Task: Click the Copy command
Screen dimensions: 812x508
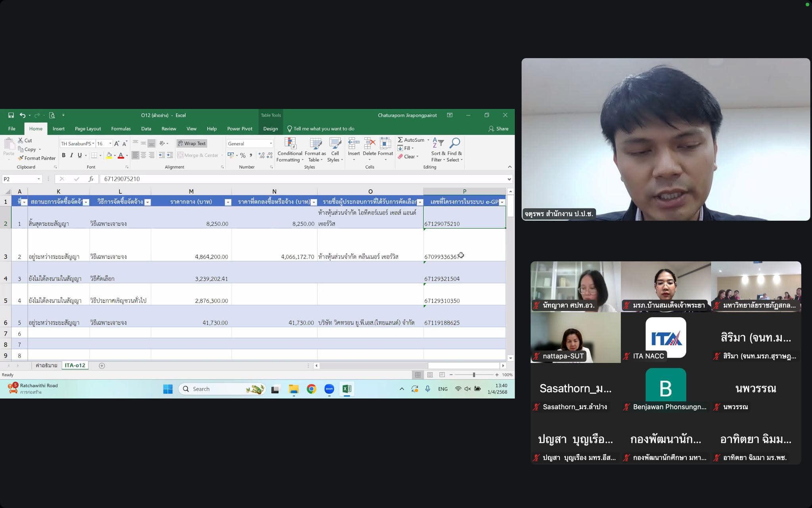Action: 27,149
